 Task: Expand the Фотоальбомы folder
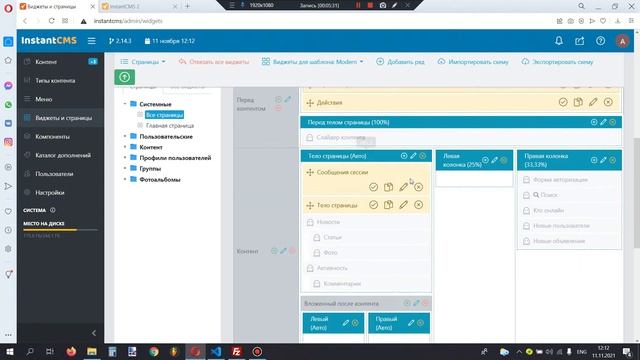coord(125,179)
